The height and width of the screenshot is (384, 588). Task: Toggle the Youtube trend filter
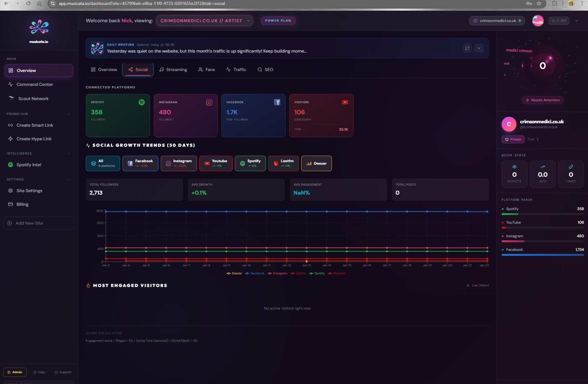(216, 163)
